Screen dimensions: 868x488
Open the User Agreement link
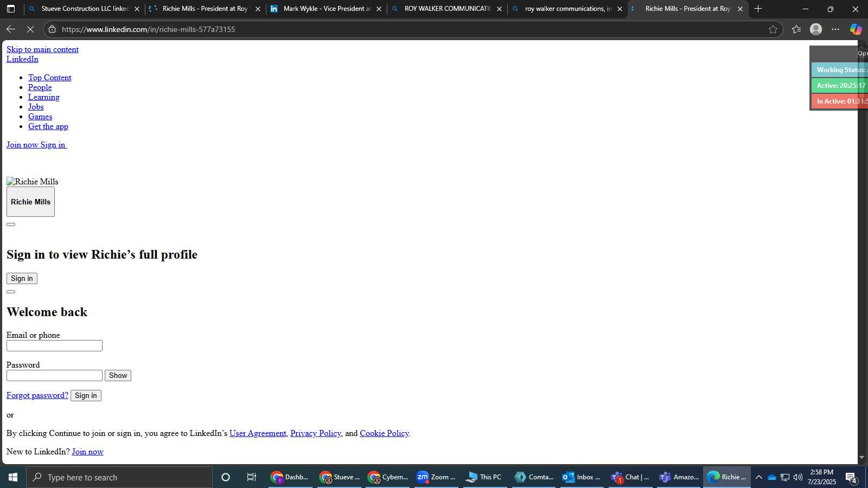(x=258, y=433)
